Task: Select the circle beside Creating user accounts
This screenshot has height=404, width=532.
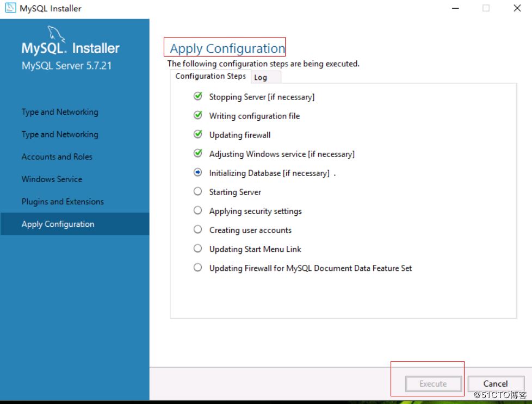Action: 198,229
